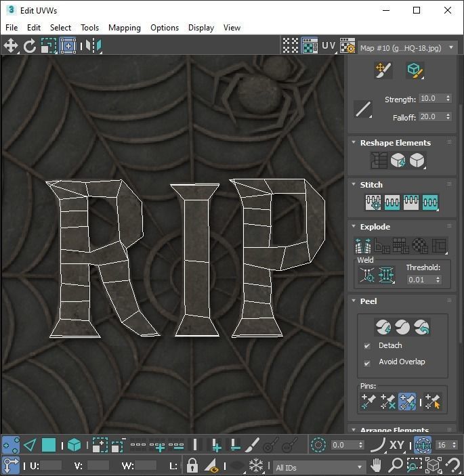Select the Move Selected Subobject tool
The image size is (464, 476).
coord(11,46)
